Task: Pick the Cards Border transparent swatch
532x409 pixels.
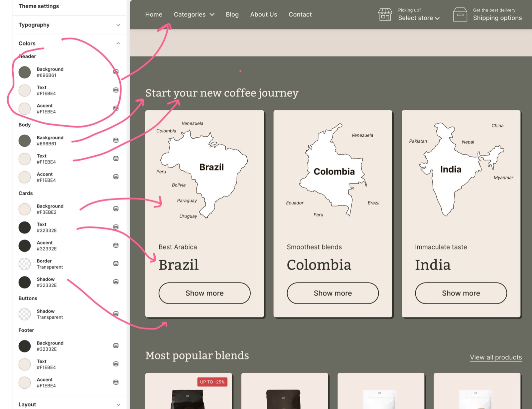Action: coord(25,264)
